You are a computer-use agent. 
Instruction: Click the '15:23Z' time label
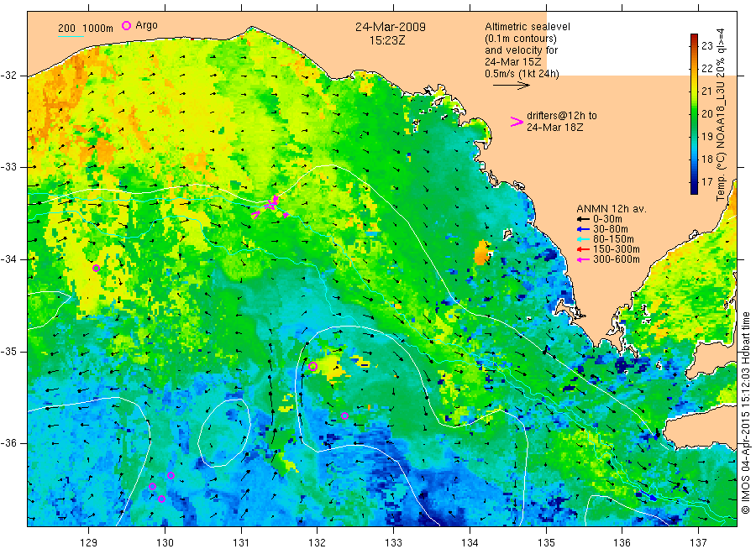coord(387,40)
